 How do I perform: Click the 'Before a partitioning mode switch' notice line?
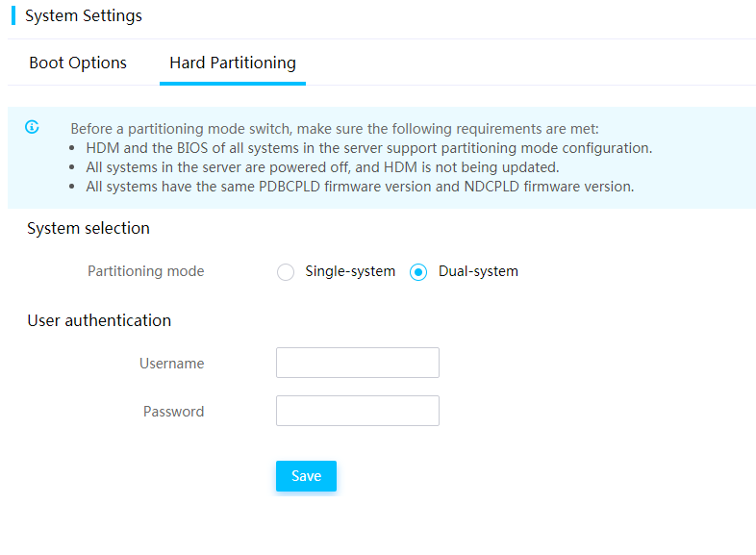335,129
